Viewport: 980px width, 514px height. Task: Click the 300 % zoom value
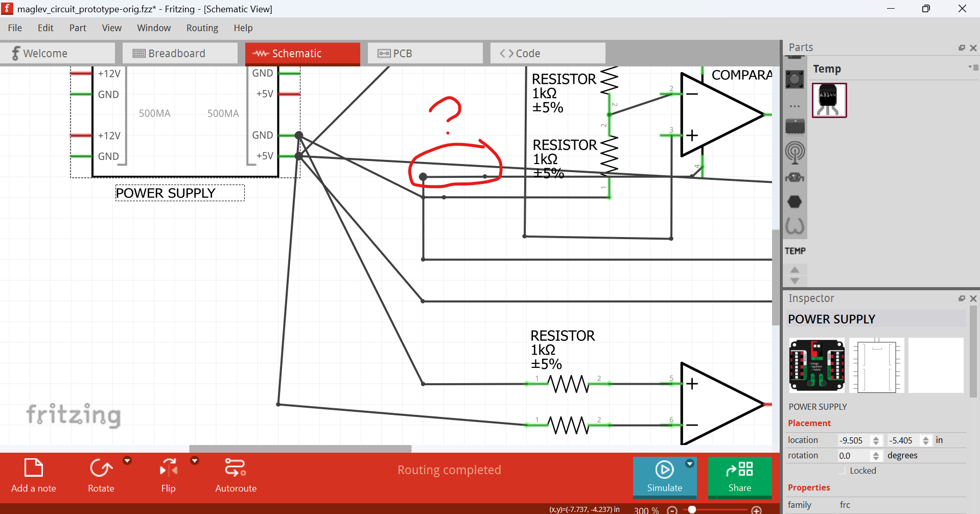point(646,510)
